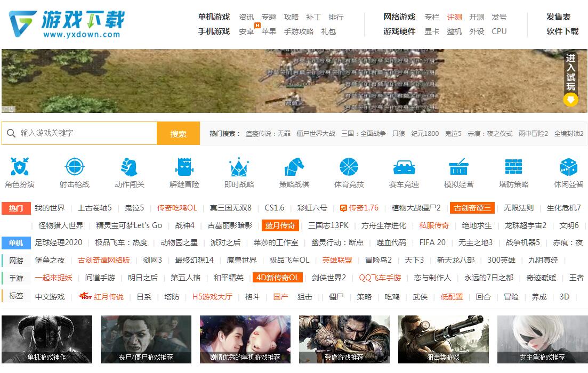Open the 射击枪战 shooting games category
The height and width of the screenshot is (373, 588).
click(74, 167)
